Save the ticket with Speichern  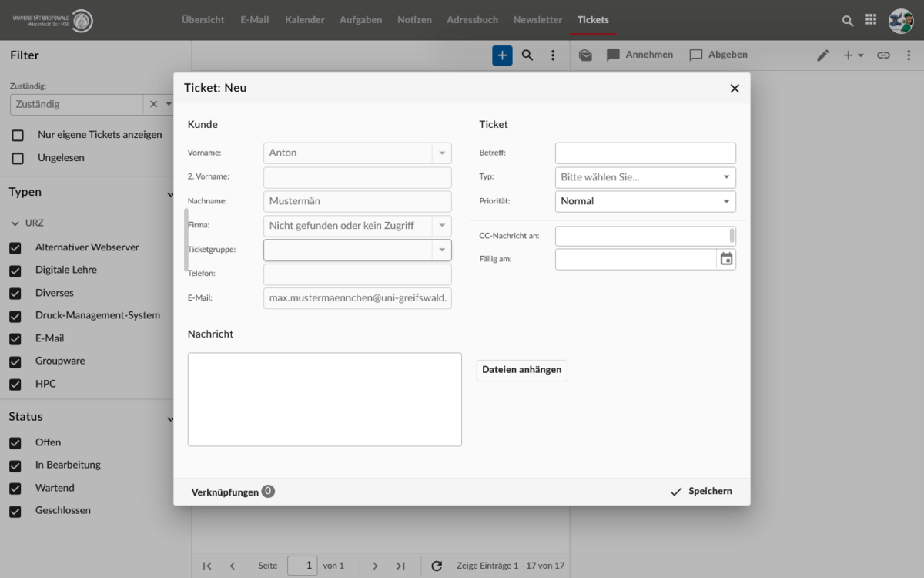coord(701,492)
